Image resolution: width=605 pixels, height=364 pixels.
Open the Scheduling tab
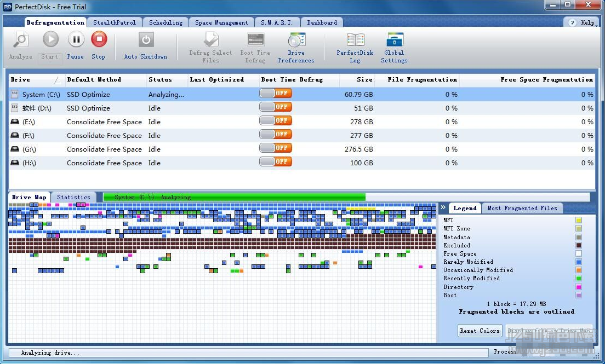coord(166,22)
